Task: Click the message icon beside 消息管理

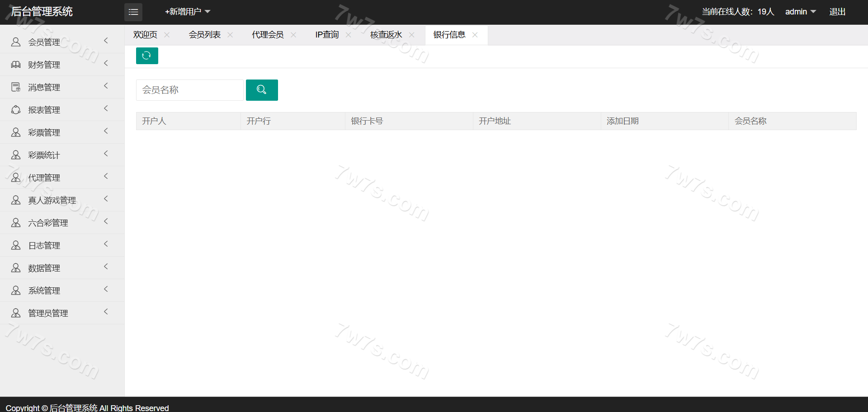Action: click(16, 87)
